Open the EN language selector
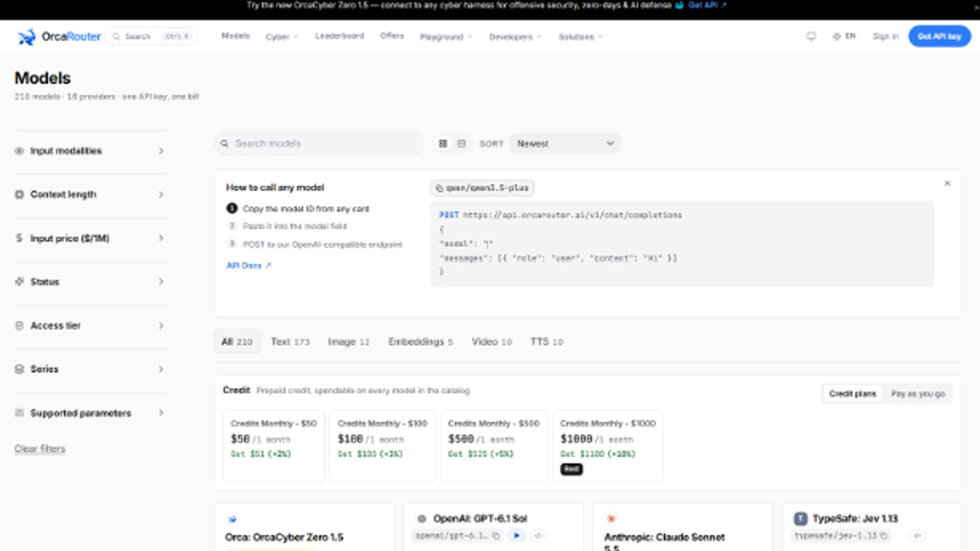The image size is (980, 551). tap(845, 36)
